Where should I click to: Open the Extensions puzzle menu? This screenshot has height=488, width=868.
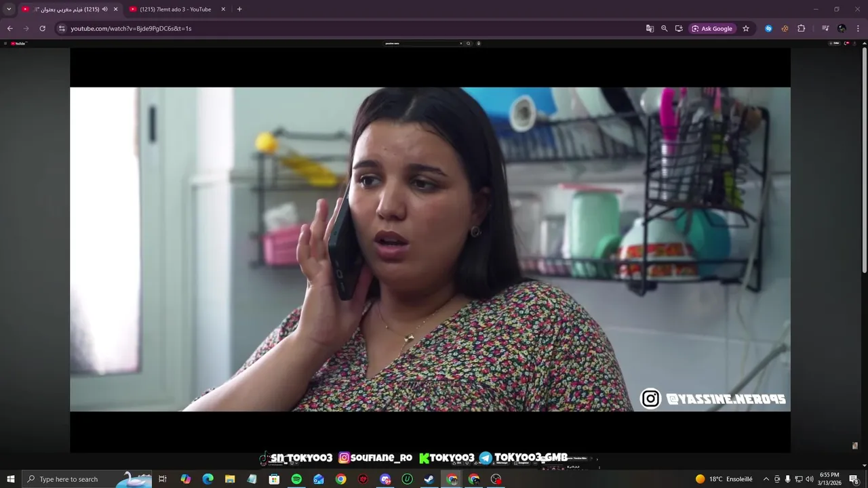801,28
